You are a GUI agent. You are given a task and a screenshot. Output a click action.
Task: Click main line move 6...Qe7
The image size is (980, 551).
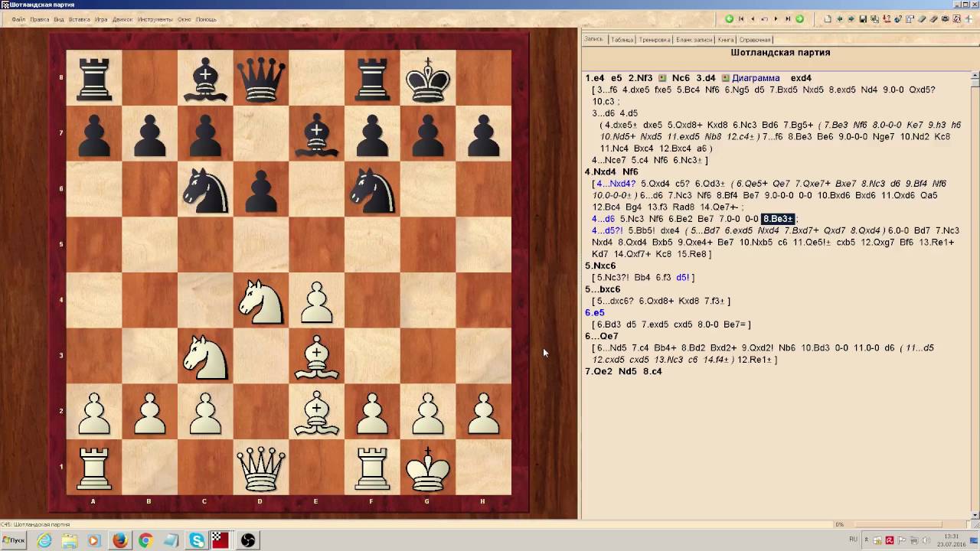(602, 336)
